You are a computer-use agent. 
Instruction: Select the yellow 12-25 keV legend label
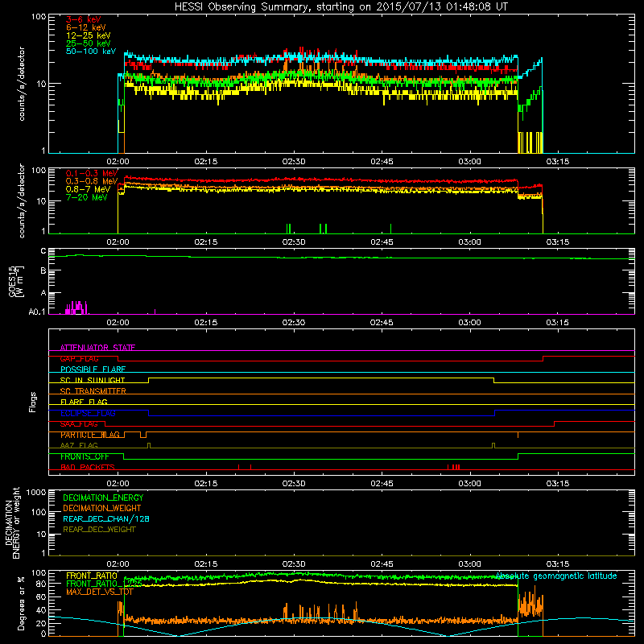89,35
